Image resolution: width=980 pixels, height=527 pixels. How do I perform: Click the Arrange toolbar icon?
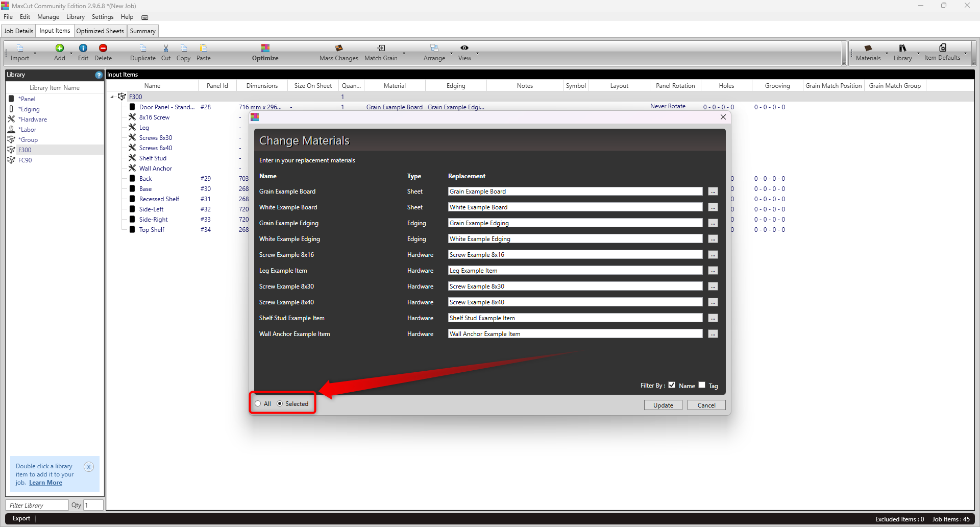click(x=434, y=48)
